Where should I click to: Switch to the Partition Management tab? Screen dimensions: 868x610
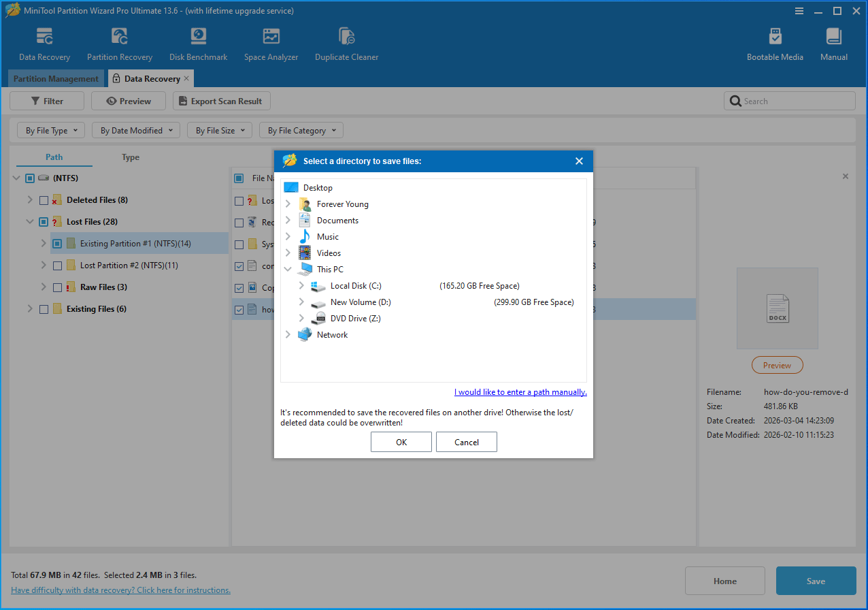[x=56, y=78]
